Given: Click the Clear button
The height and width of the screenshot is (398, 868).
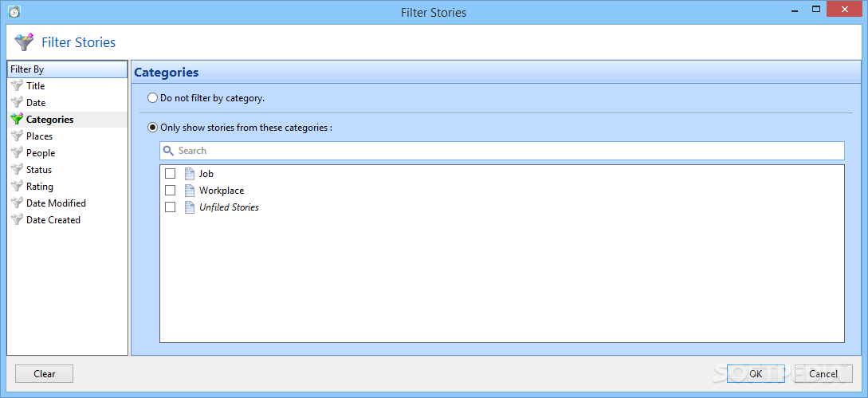Looking at the screenshot, I should (x=45, y=373).
